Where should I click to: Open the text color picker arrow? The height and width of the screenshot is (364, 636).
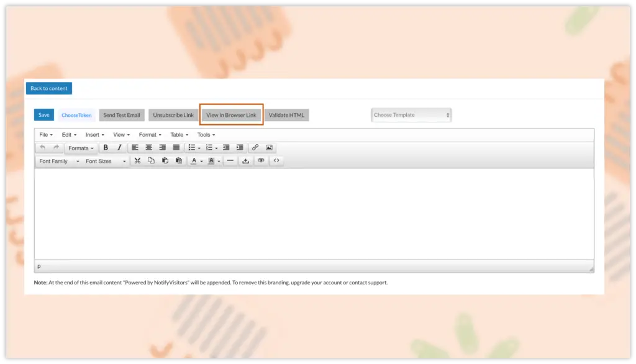click(201, 162)
